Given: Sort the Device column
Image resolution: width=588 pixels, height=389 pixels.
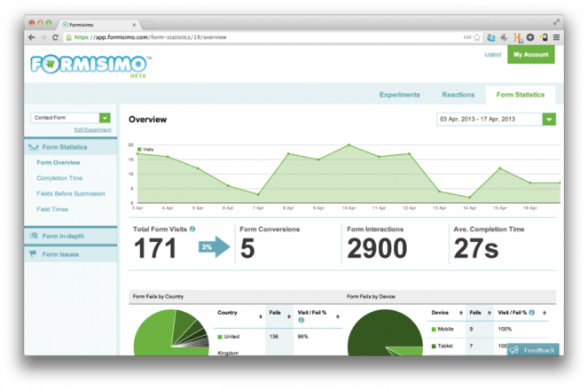Looking at the screenshot, I should [460, 313].
